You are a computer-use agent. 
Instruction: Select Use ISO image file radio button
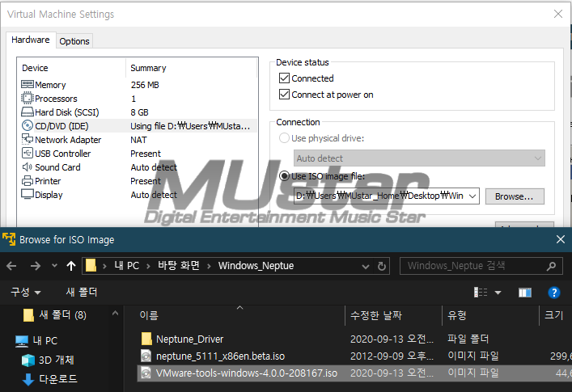click(x=284, y=176)
